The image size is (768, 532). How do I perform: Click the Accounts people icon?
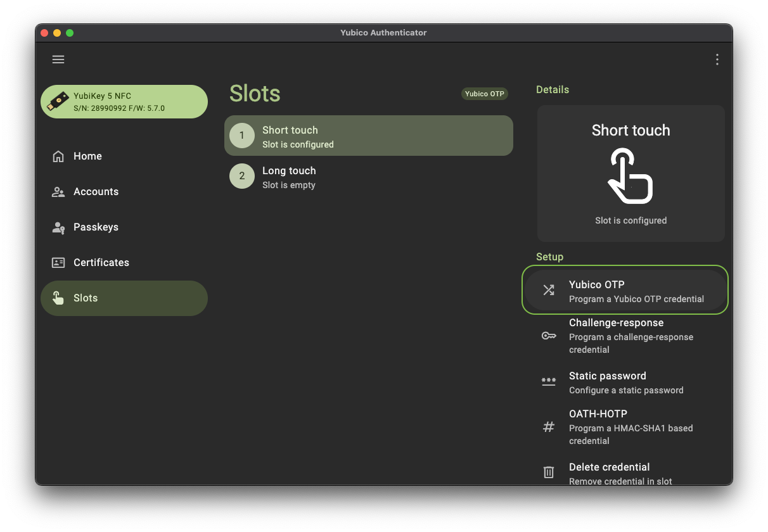58,192
